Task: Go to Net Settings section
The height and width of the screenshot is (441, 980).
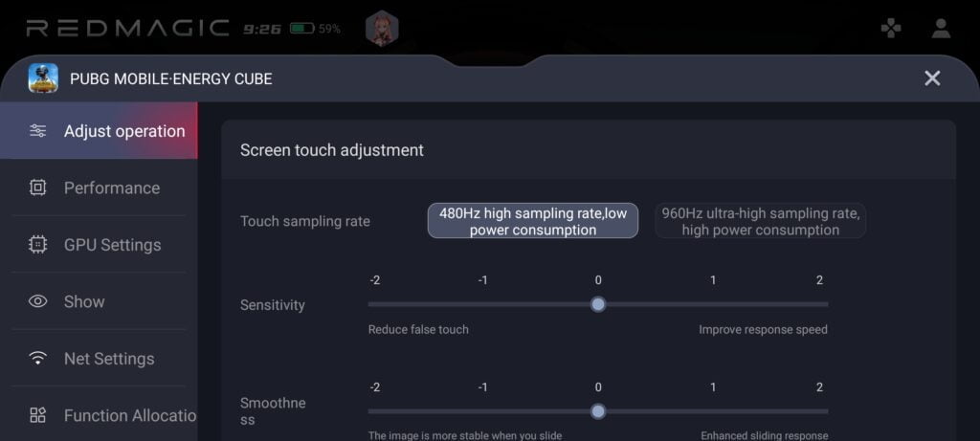Action: click(108, 359)
